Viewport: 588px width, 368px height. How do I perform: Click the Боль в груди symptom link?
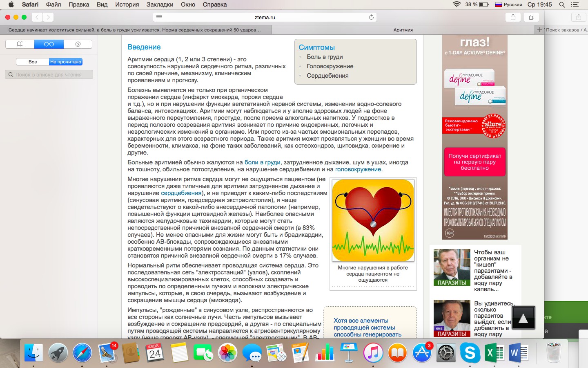(325, 57)
